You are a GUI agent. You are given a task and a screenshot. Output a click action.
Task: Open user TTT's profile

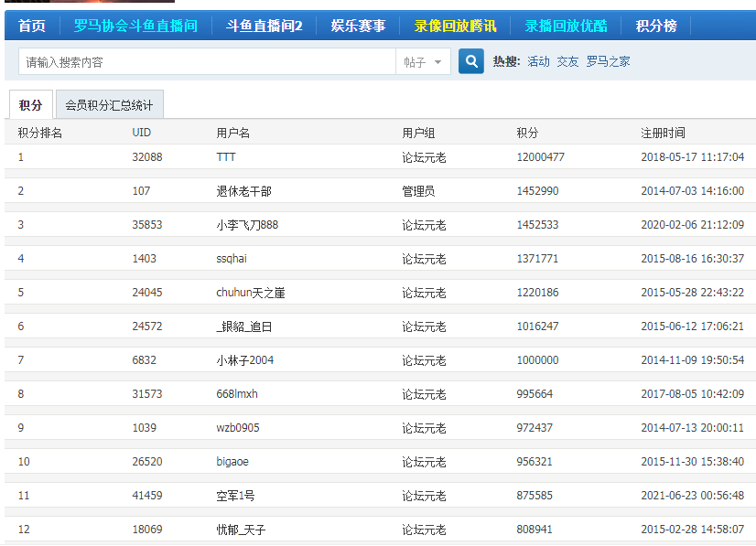click(226, 157)
